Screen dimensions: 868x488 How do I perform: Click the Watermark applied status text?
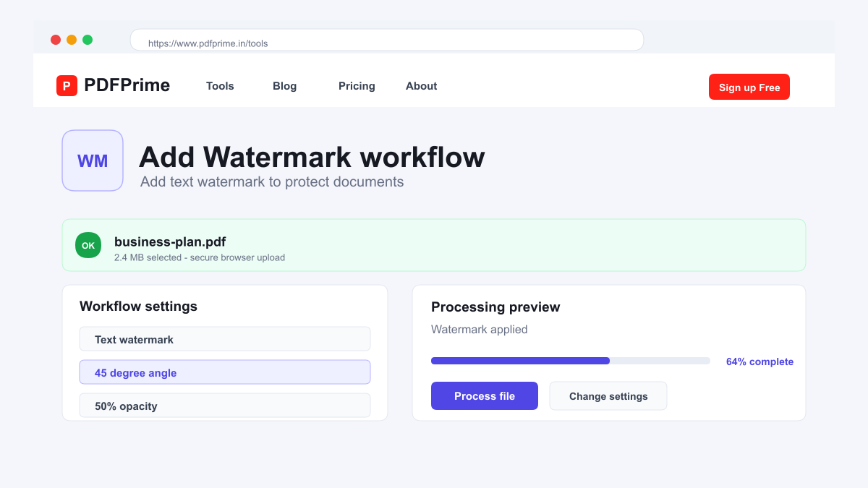[x=479, y=329]
